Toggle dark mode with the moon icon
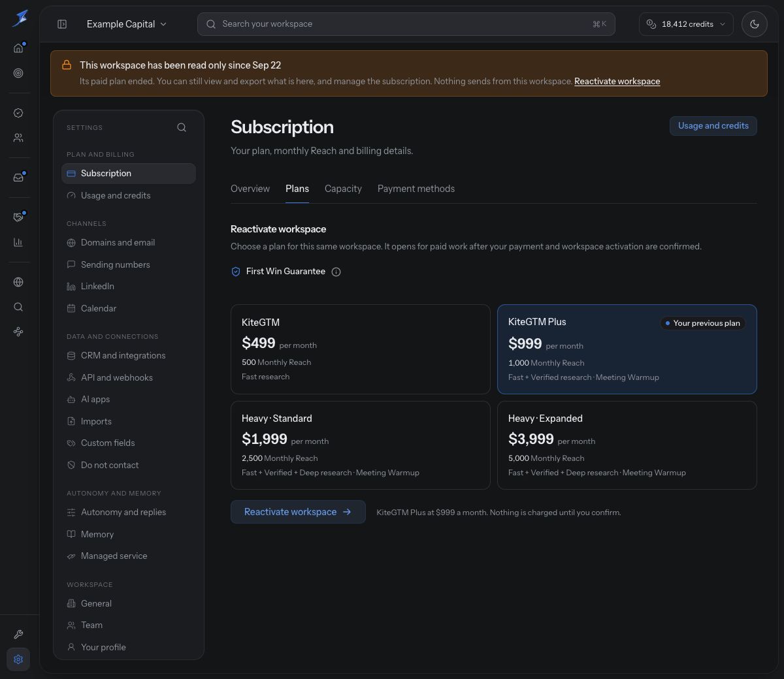Image resolution: width=784 pixels, height=679 pixels. point(755,24)
